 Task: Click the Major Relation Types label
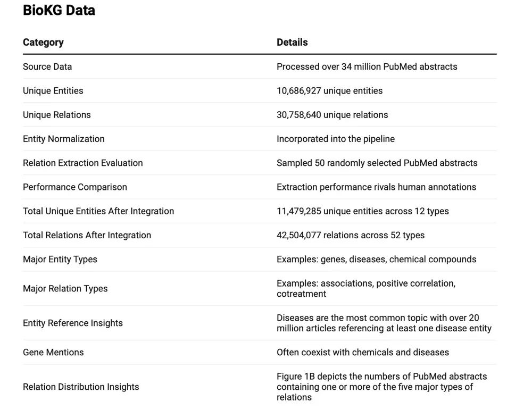(65, 288)
